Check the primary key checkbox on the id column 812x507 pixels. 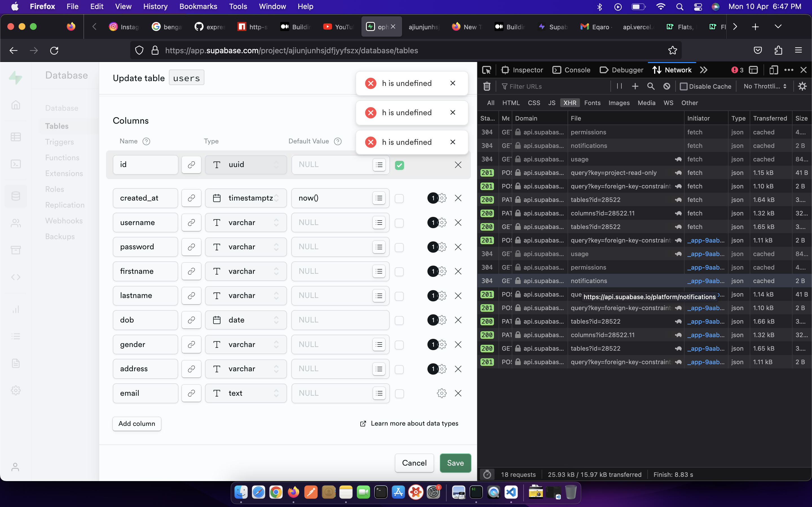(x=399, y=165)
